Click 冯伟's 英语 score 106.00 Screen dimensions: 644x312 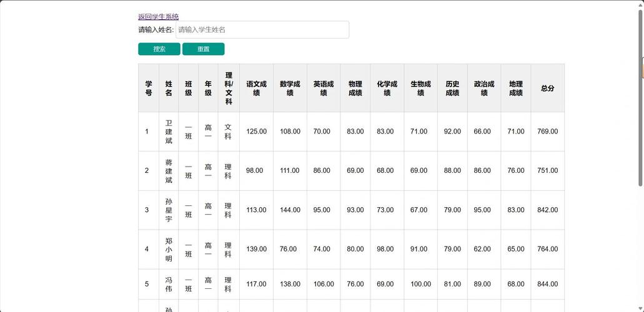click(324, 284)
